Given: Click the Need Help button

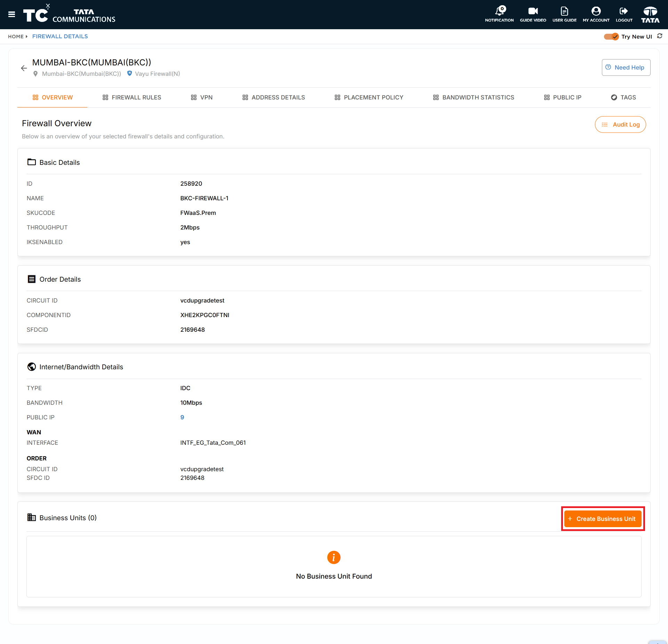Looking at the screenshot, I should pyautogui.click(x=626, y=67).
